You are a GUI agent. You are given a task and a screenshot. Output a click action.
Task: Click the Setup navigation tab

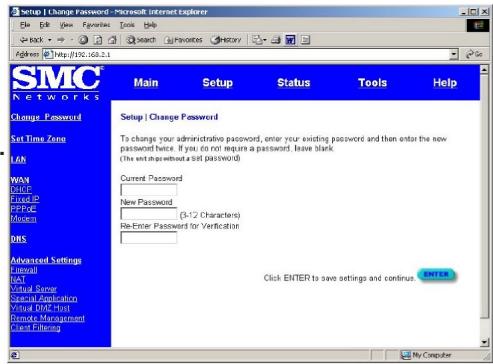217,83
